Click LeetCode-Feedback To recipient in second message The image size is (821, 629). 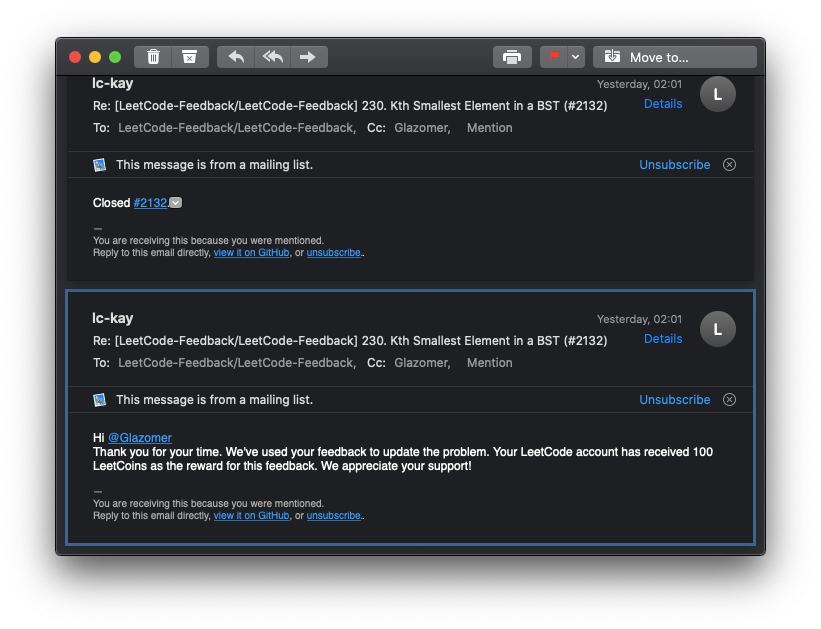point(237,363)
